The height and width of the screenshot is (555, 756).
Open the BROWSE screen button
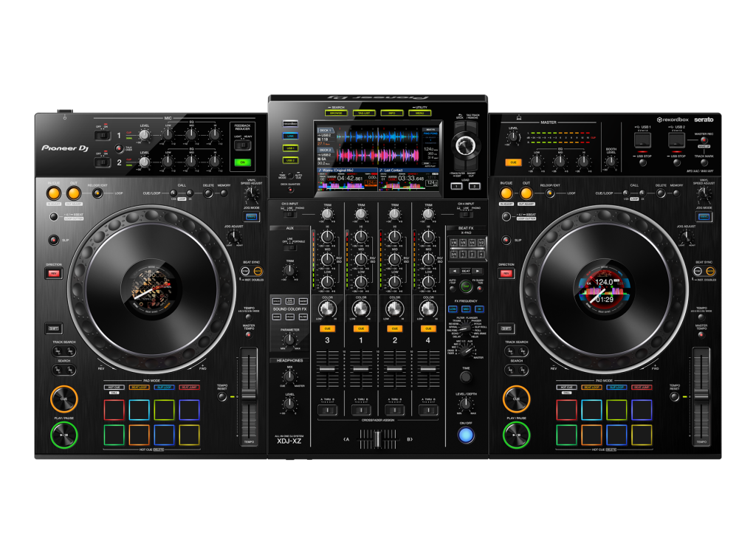coord(336,113)
